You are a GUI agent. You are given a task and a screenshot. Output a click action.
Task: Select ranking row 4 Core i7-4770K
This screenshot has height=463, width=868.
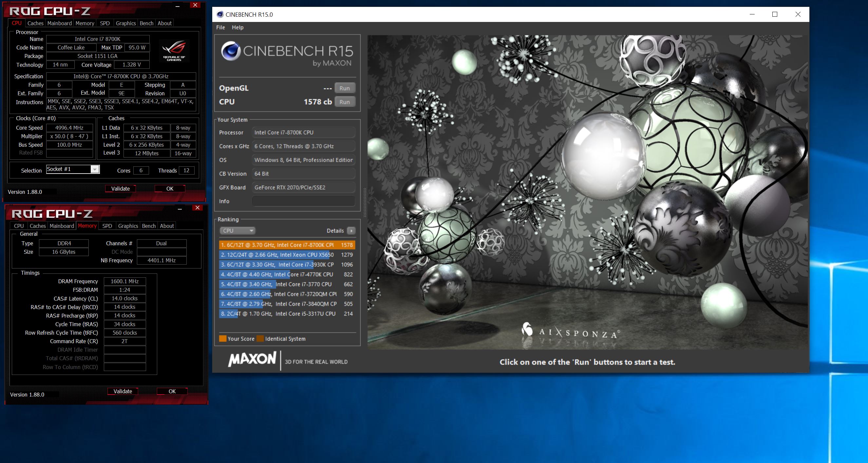tap(287, 274)
